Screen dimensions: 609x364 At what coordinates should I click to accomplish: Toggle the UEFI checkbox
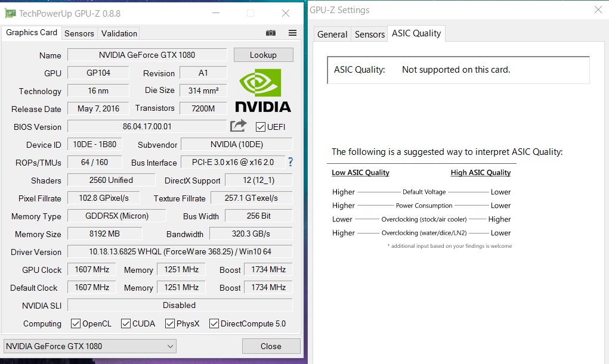point(261,127)
